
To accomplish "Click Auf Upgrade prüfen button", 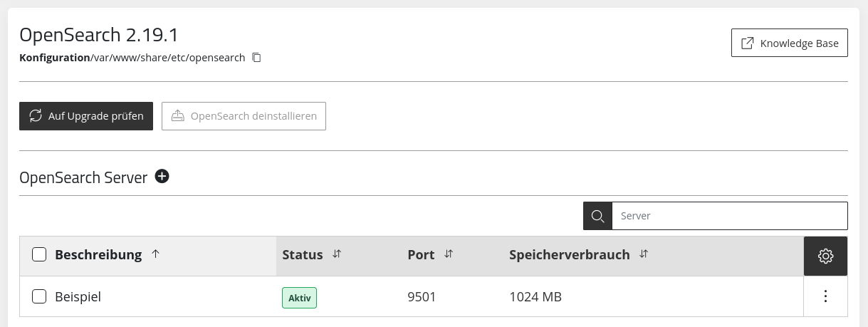I will (x=86, y=115).
